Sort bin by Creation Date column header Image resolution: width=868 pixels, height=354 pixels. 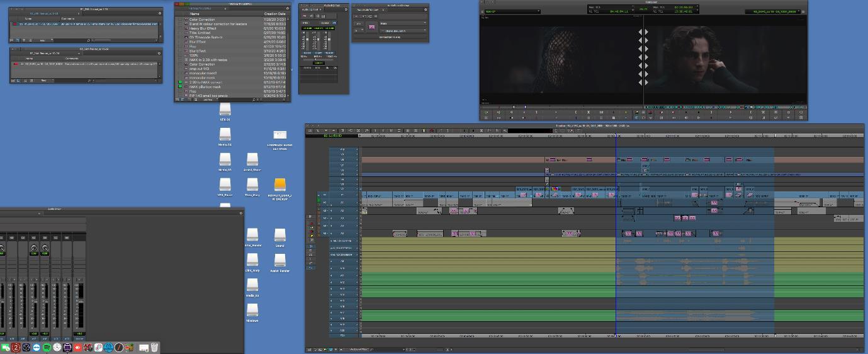(x=276, y=14)
